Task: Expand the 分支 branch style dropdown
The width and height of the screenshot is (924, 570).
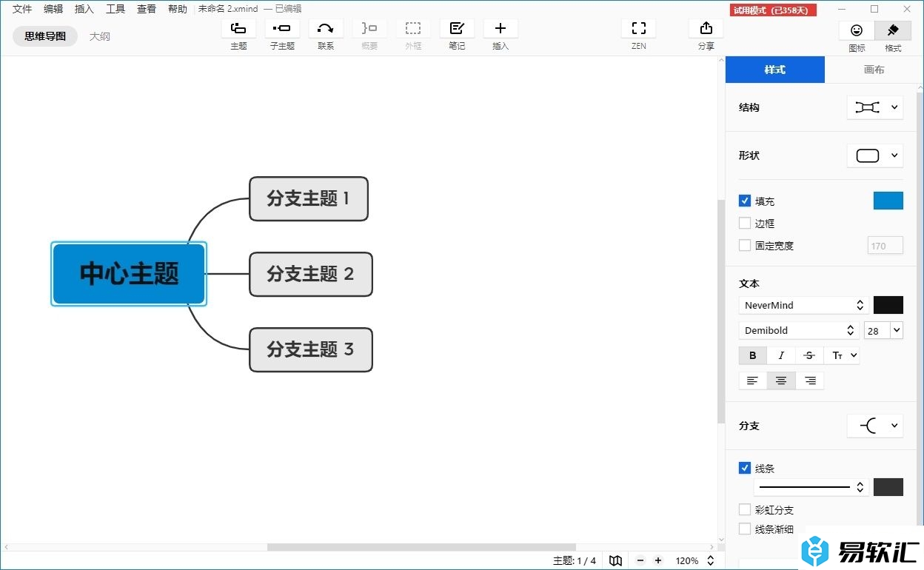Action: [875, 426]
